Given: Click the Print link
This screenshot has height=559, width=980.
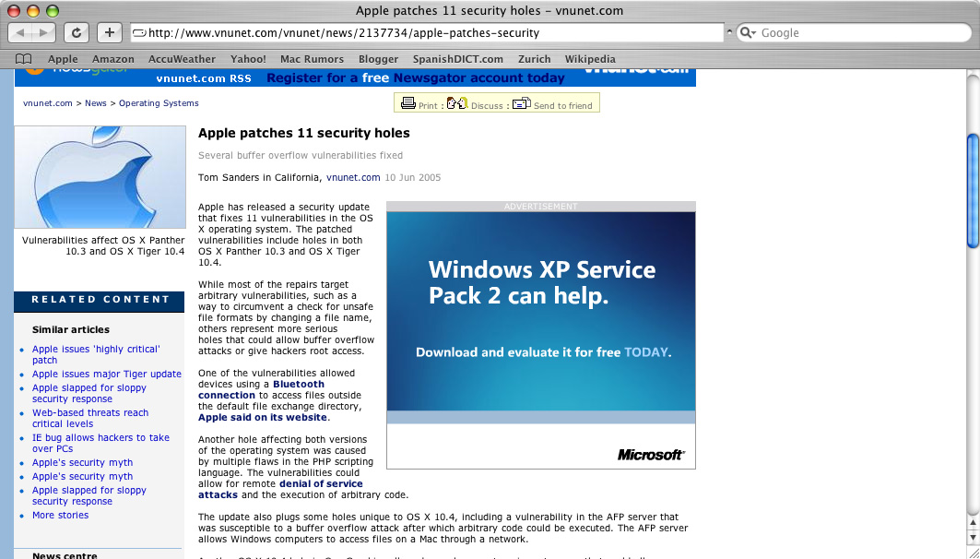Looking at the screenshot, I should tap(428, 106).
